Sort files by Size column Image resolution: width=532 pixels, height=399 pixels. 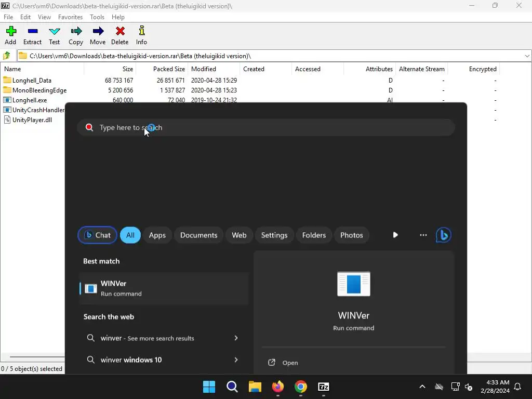pyautogui.click(x=110, y=69)
